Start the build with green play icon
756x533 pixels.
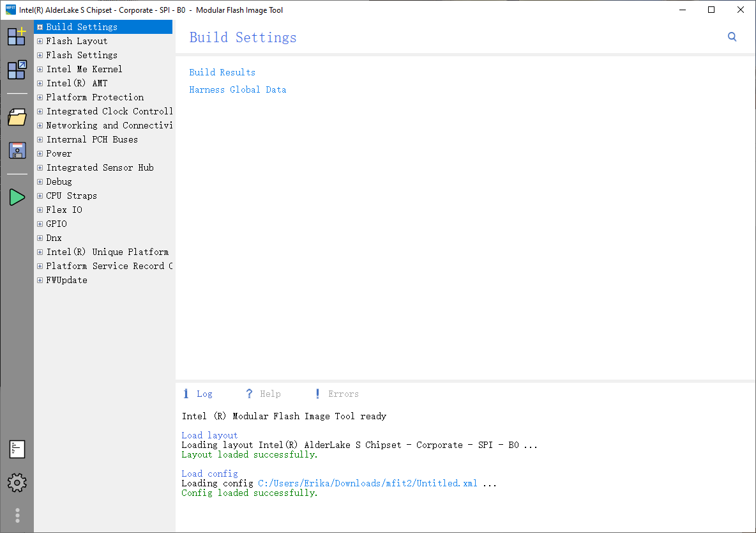17,197
